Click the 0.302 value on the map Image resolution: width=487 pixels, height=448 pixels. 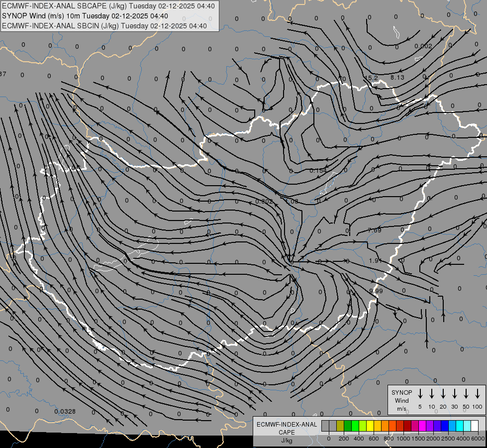point(264,202)
